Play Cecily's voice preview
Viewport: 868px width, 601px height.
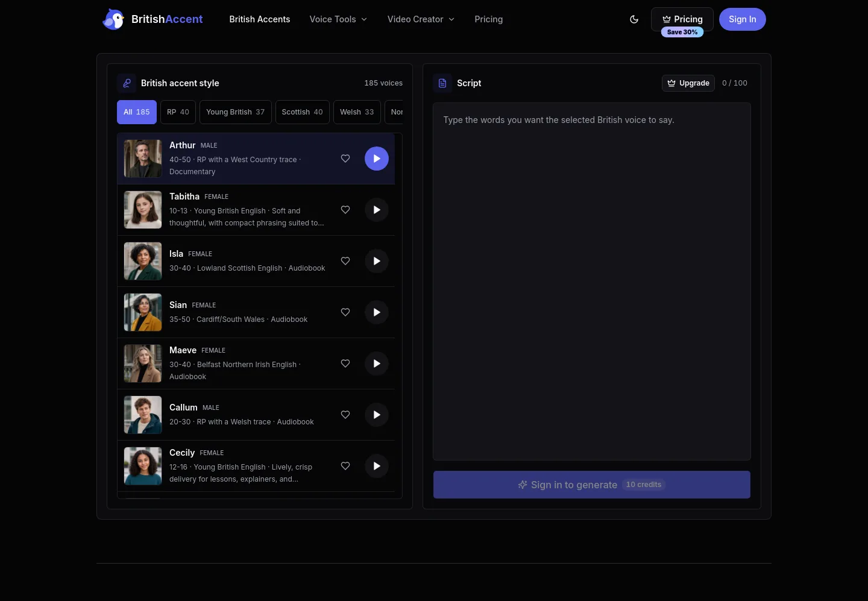pos(377,466)
